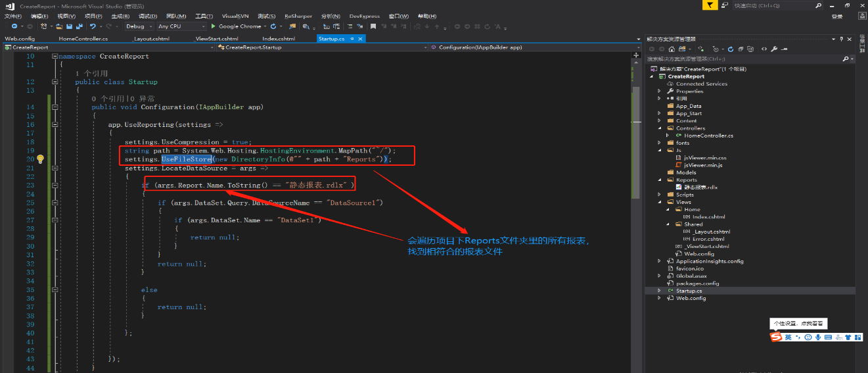The width and height of the screenshot is (868, 373).
Task: Click Solution Explorer Refresh icon
Action: point(731,49)
